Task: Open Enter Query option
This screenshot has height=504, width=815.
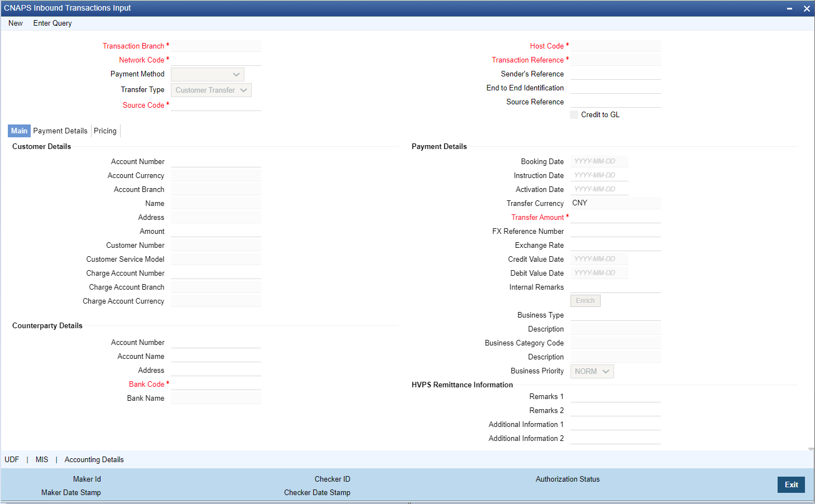Action: 52,23
